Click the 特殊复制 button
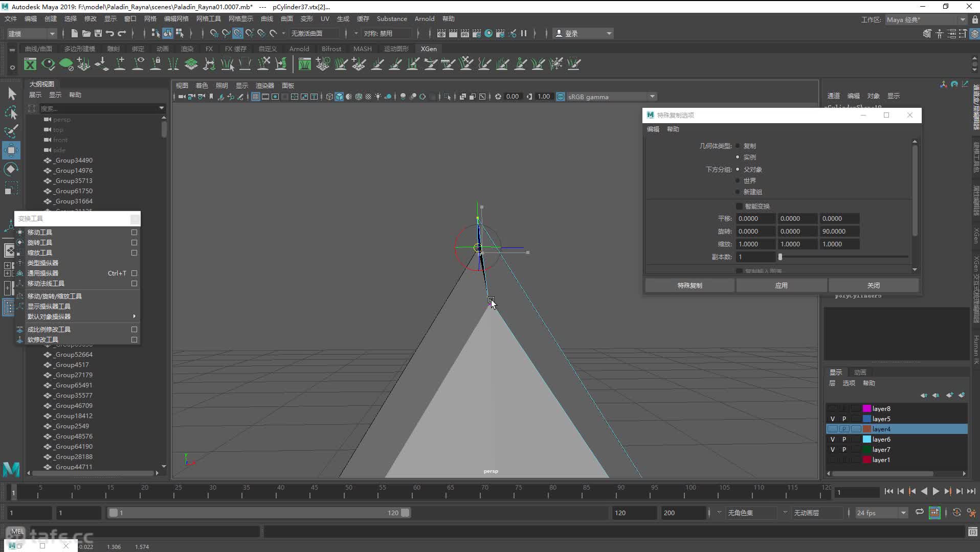Viewport: 980px width, 552px height. coord(689,285)
